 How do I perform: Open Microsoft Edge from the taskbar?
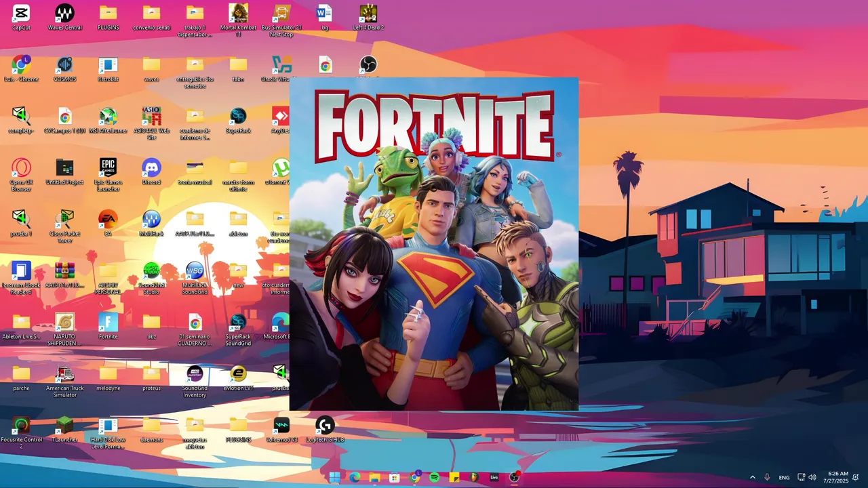[355, 477]
